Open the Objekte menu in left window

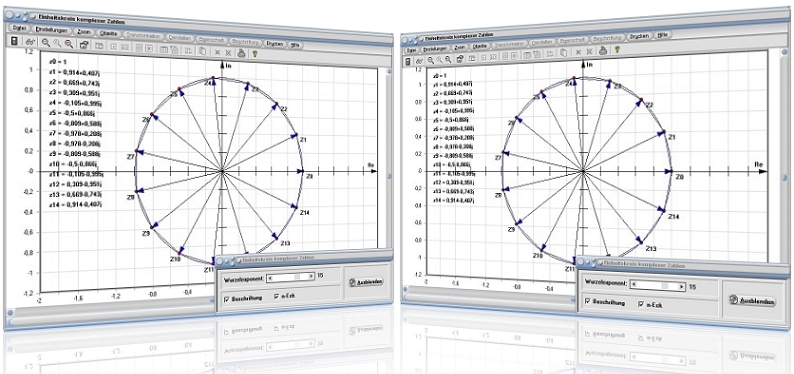[x=108, y=34]
